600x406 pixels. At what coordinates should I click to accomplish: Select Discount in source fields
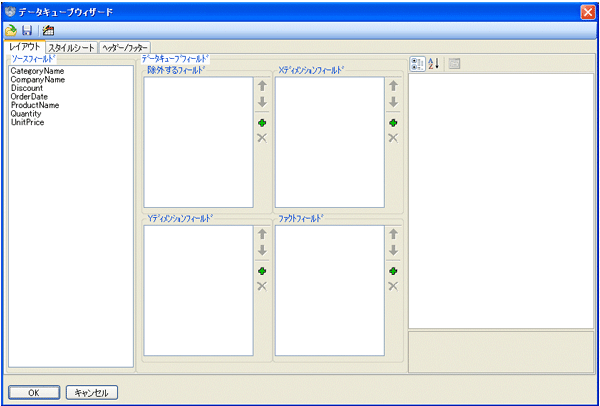(x=27, y=88)
